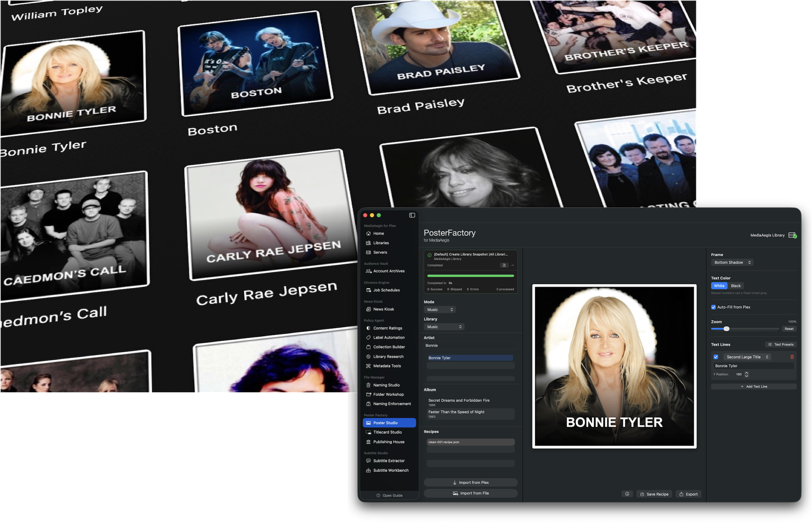Click the Bonnie Tyler text line field
Screen dimensions: 812x525
[754, 366]
